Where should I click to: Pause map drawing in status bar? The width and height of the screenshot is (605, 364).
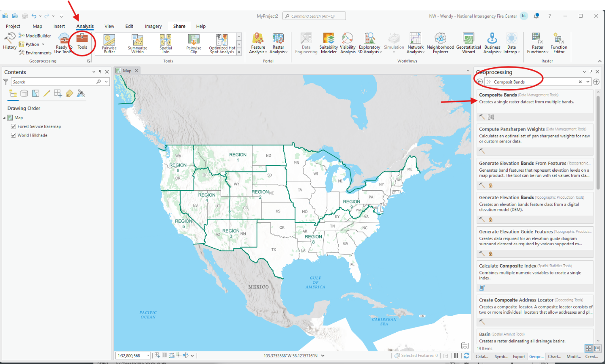tap(456, 356)
